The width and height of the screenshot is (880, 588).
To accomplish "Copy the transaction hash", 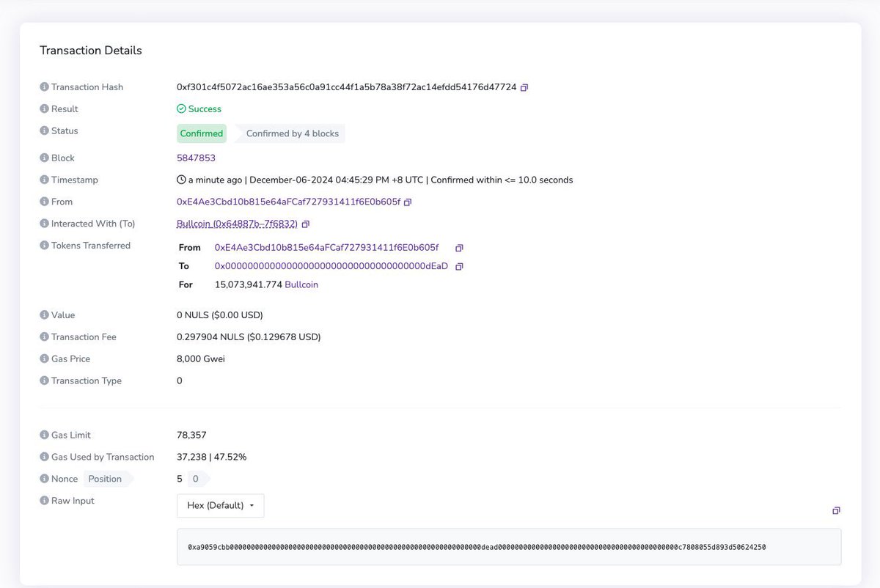I will pos(524,87).
